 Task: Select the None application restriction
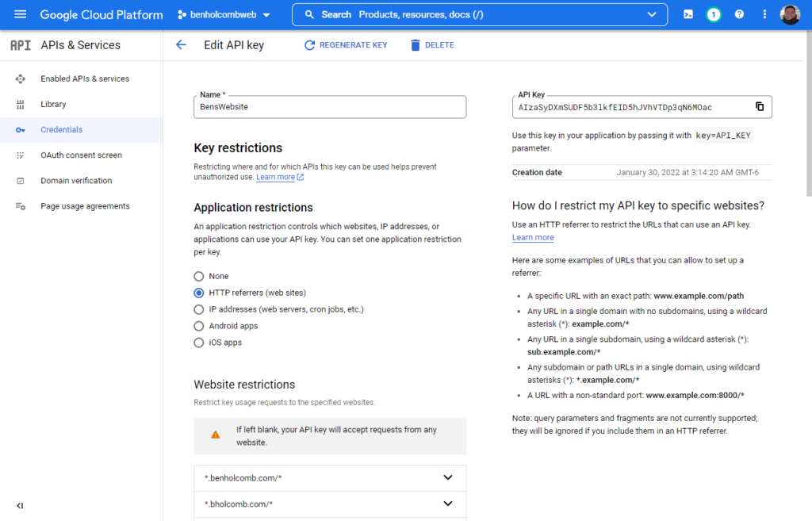(199, 276)
